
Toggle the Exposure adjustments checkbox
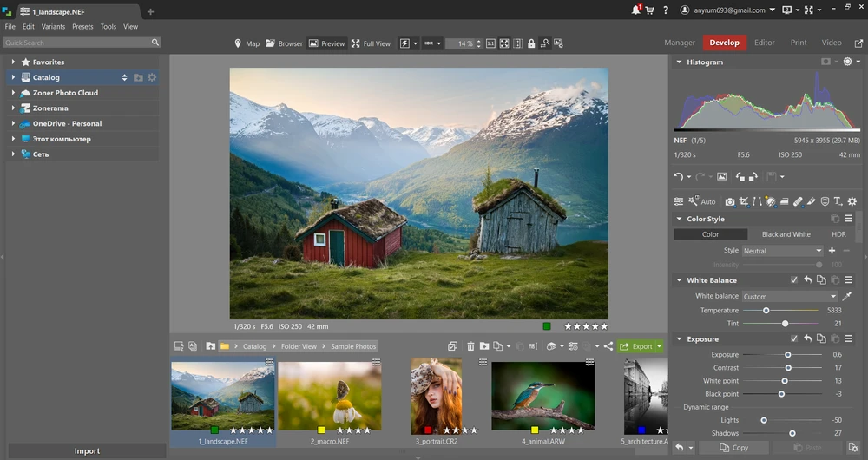pyautogui.click(x=793, y=339)
